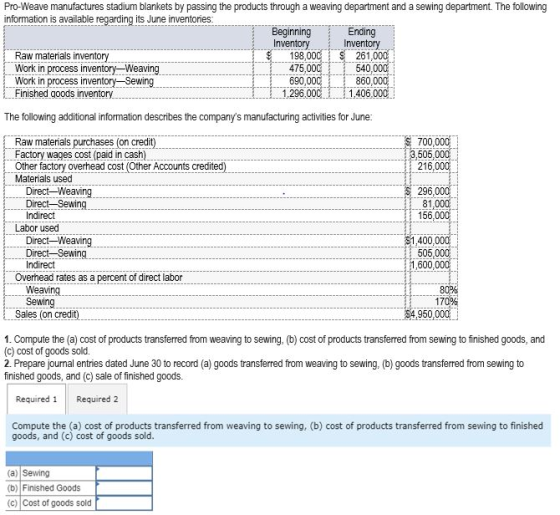Click the Cost of goods sold input field
Screen dimensions: 560x515
point(124,503)
